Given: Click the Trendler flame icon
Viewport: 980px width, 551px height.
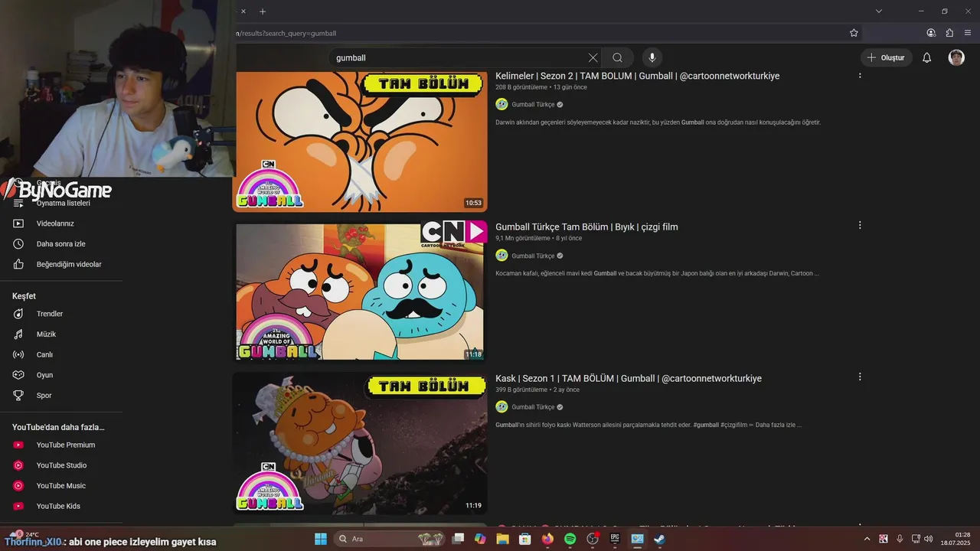Looking at the screenshot, I should 18,314.
